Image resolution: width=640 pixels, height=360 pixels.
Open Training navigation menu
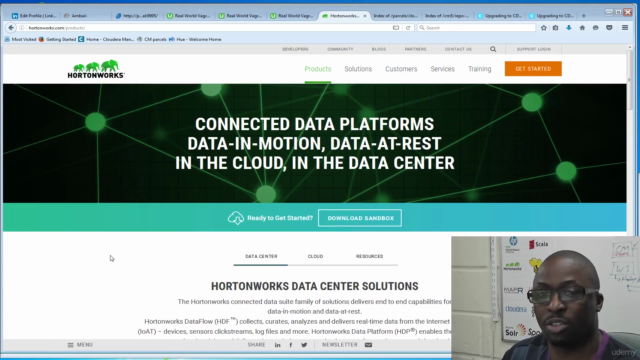(x=480, y=69)
